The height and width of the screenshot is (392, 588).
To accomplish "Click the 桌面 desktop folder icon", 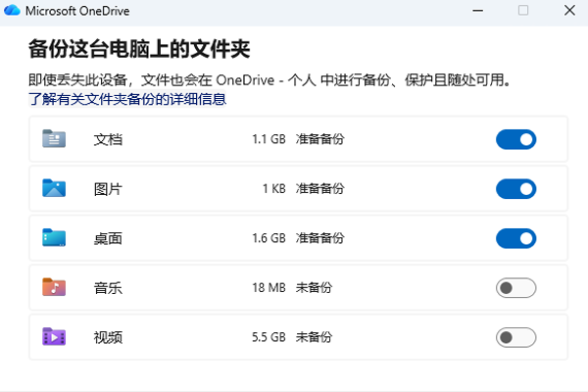I will pos(54,238).
